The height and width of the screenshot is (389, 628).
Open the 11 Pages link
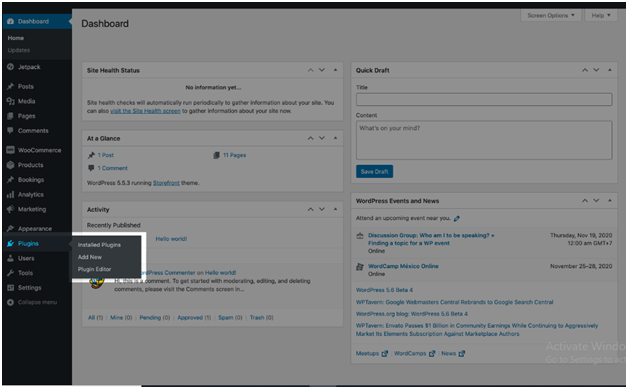(234, 155)
